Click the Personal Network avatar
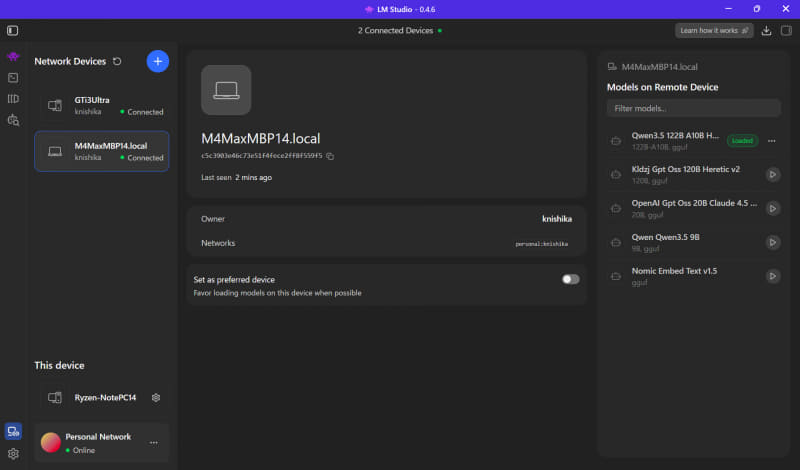 51,442
